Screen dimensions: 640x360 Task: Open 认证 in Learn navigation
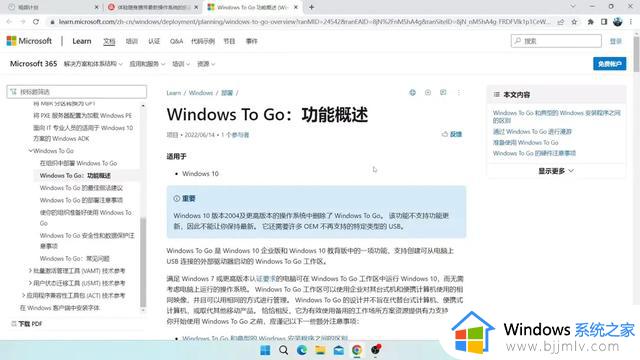pyautogui.click(x=154, y=41)
